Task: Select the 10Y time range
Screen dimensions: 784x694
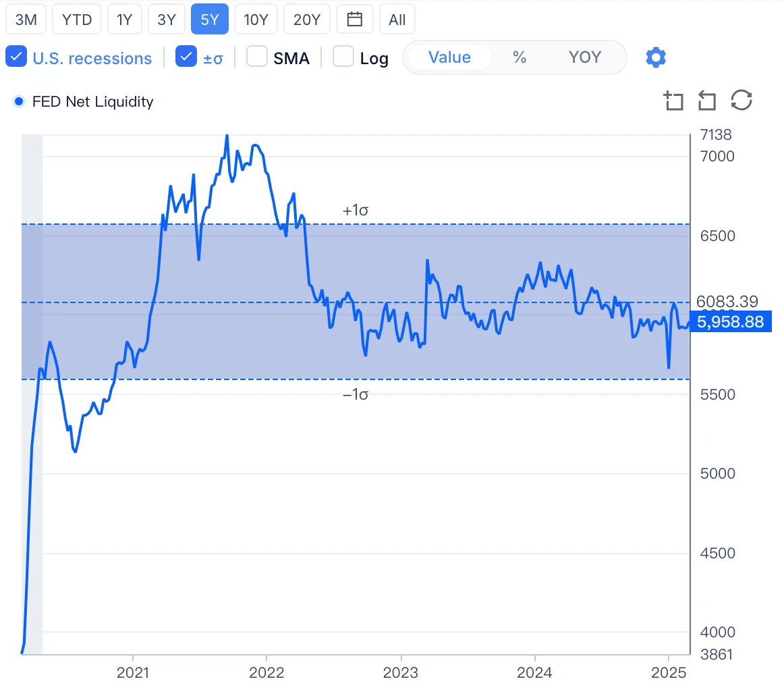Action: 256,20
